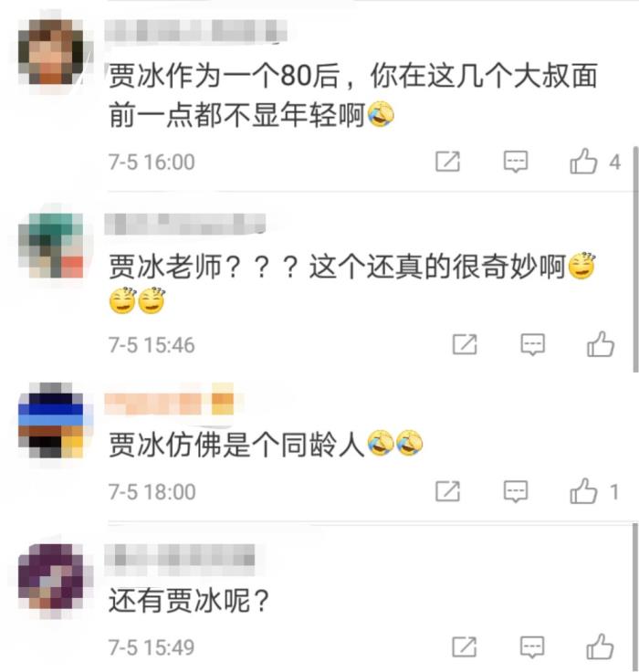Viewport: 639px width, 672px height.
Task: Click the vertical scrollbar on right edge
Action: (x=635, y=259)
